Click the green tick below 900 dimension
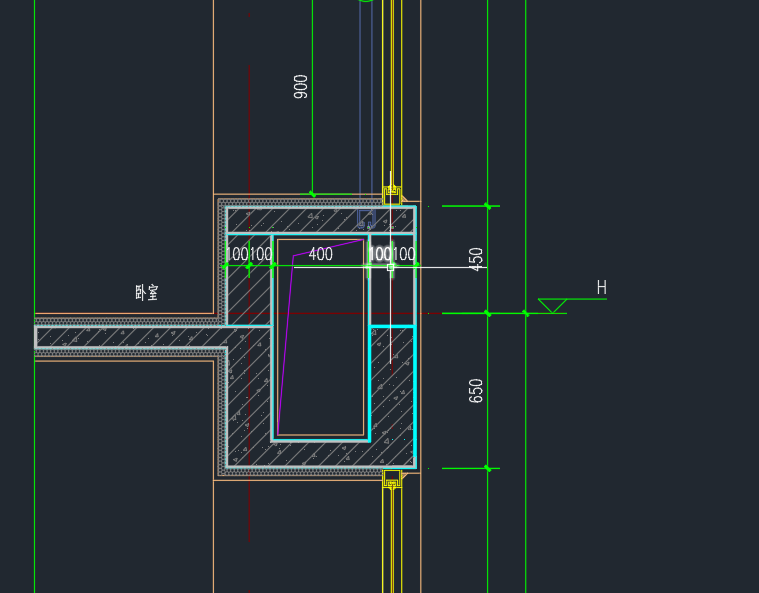This screenshot has height=593, width=759. tap(312, 194)
